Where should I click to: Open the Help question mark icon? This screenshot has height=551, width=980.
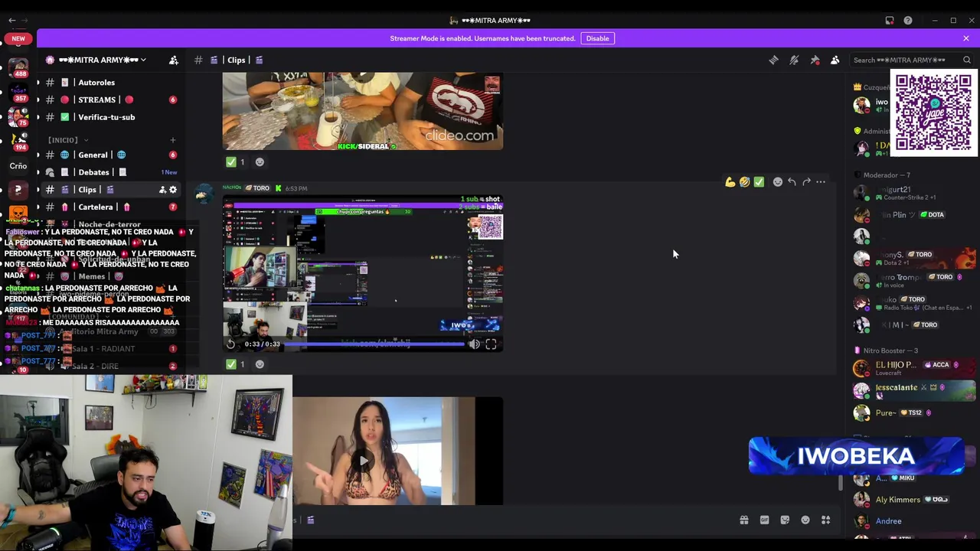click(x=908, y=21)
